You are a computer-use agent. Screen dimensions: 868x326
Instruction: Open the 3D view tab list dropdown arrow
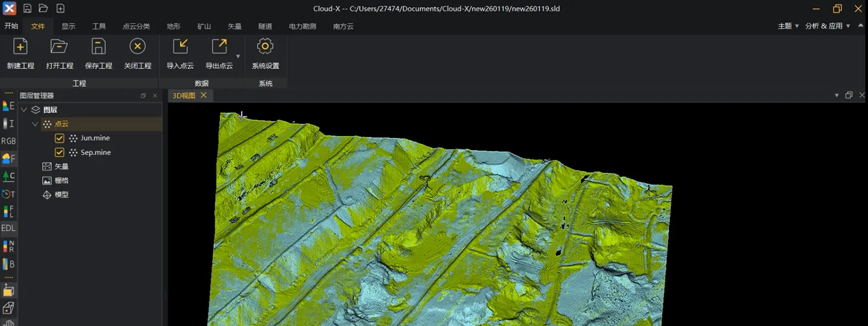coord(837,95)
